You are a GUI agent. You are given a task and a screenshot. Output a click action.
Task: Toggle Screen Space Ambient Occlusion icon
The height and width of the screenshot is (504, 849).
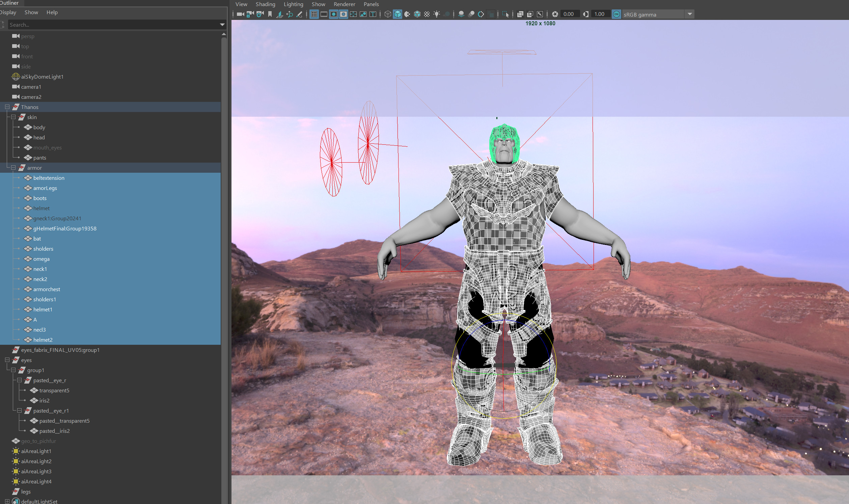coord(461,14)
